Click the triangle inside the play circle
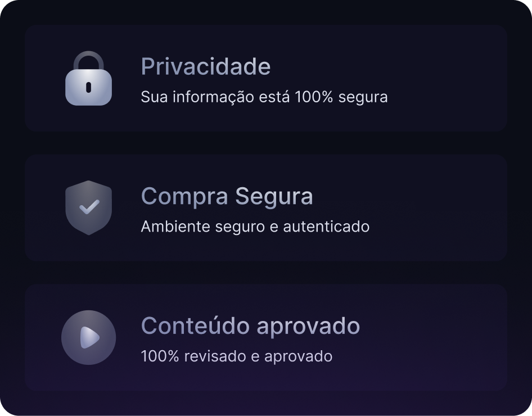Image resolution: width=532 pixels, height=416 pixels. click(89, 337)
